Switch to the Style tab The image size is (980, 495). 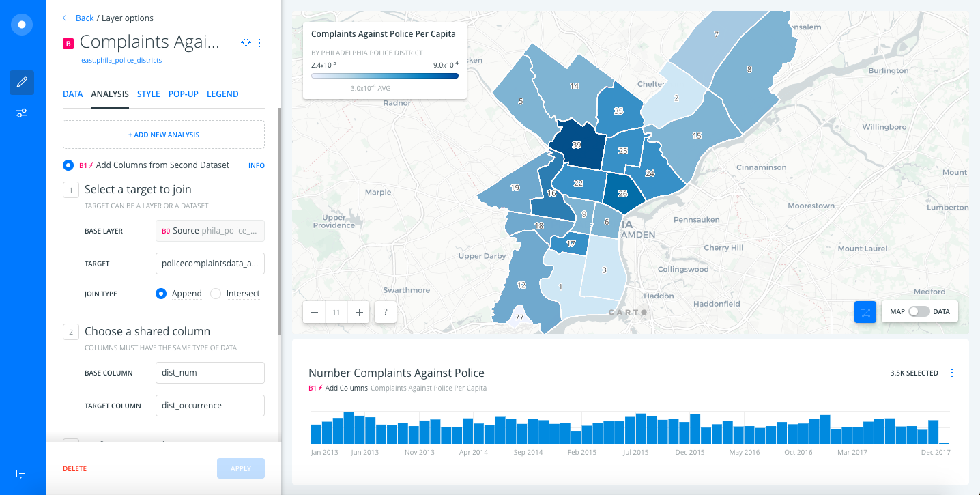148,94
